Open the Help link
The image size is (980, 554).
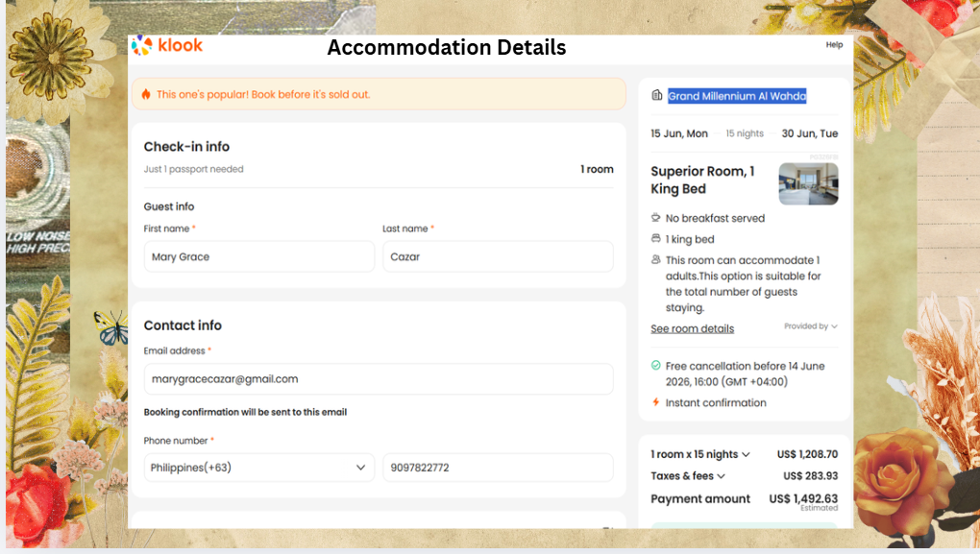(x=834, y=45)
